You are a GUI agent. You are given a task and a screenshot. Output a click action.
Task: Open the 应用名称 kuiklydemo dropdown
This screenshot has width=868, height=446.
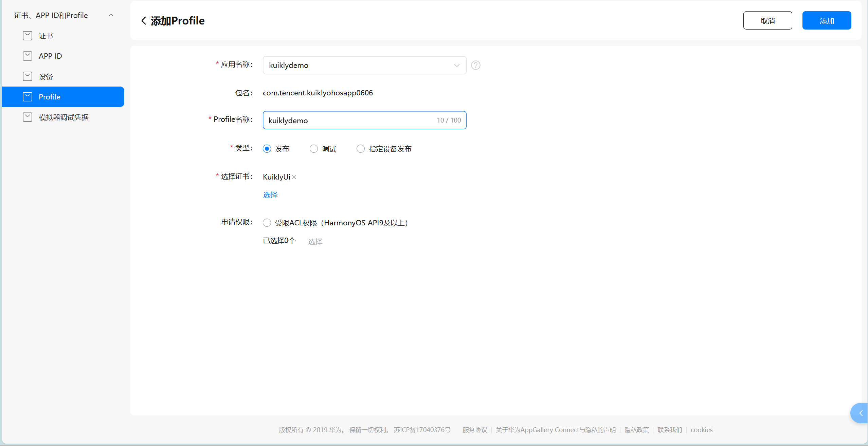[x=364, y=65]
